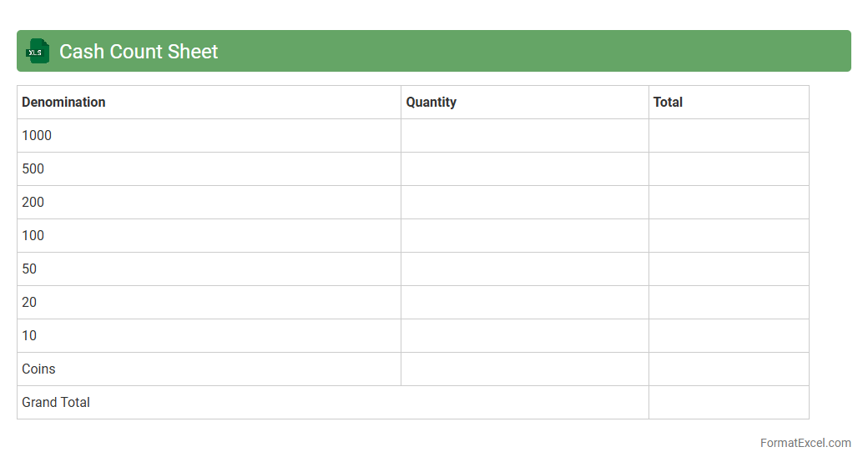Open the FormatExcel.com link
868x467 pixels.
pyautogui.click(x=805, y=443)
